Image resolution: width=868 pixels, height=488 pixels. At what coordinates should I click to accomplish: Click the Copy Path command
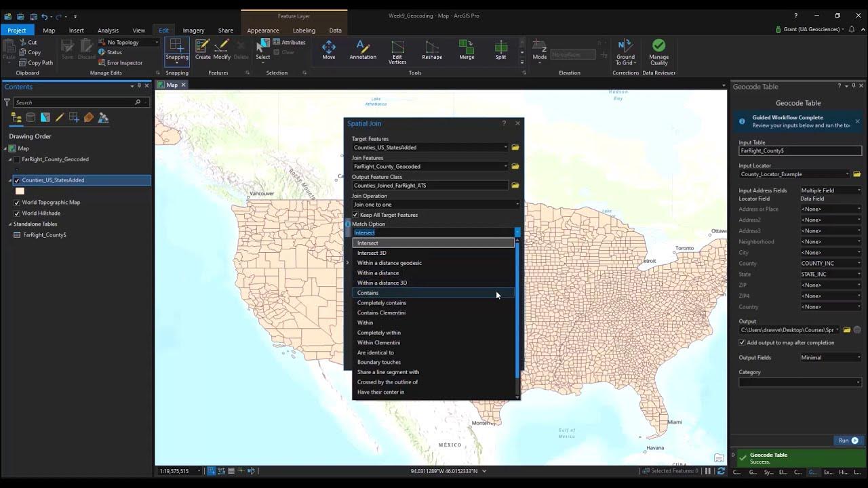click(x=35, y=62)
